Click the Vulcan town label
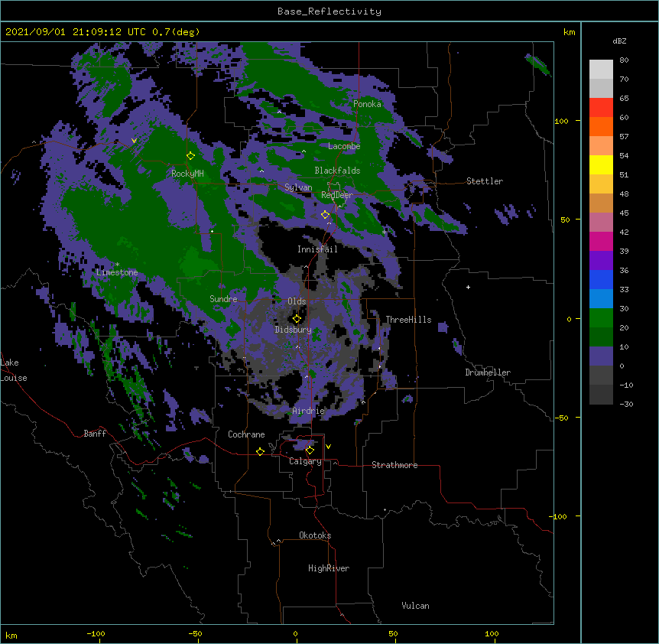The height and width of the screenshot is (644, 659). point(415,606)
